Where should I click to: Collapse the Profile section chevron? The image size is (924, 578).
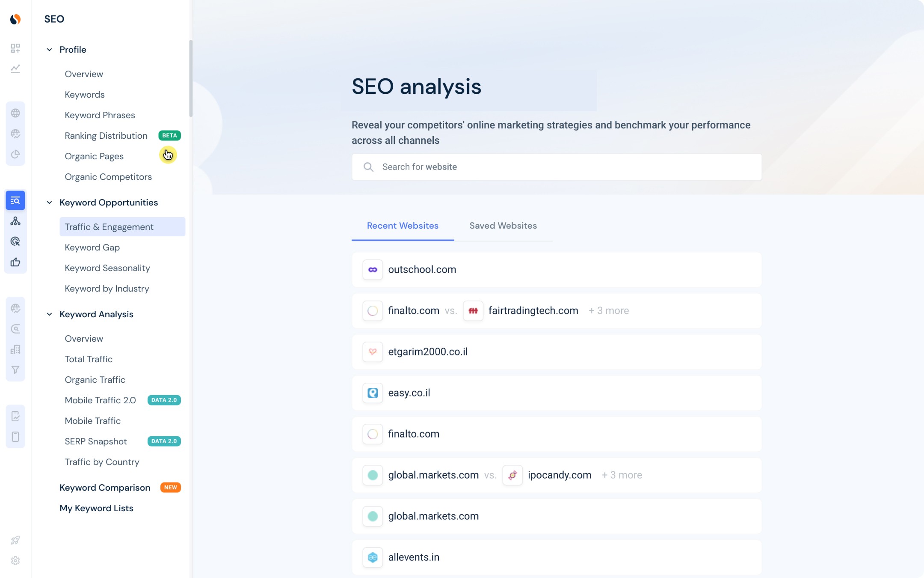click(x=50, y=50)
